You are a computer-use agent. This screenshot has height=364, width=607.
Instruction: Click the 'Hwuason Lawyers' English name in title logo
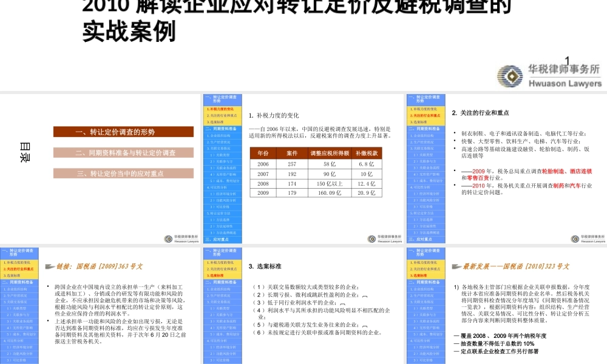(565, 83)
